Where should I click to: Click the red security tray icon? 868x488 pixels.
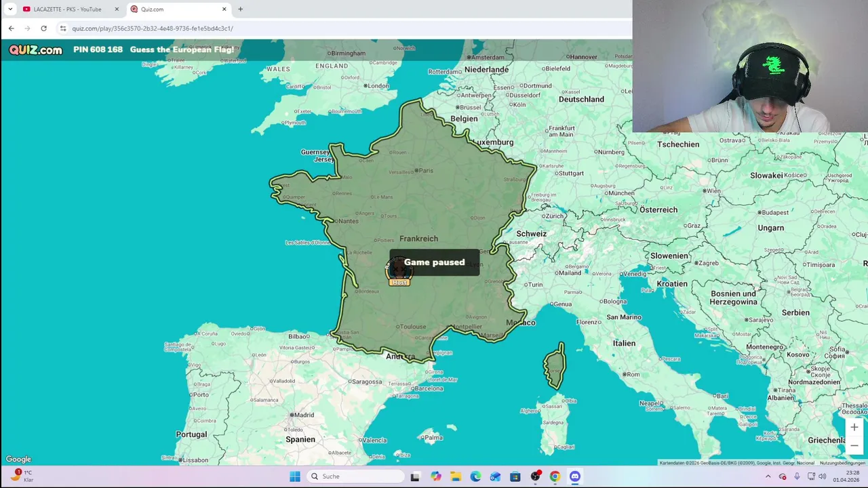pos(783,476)
